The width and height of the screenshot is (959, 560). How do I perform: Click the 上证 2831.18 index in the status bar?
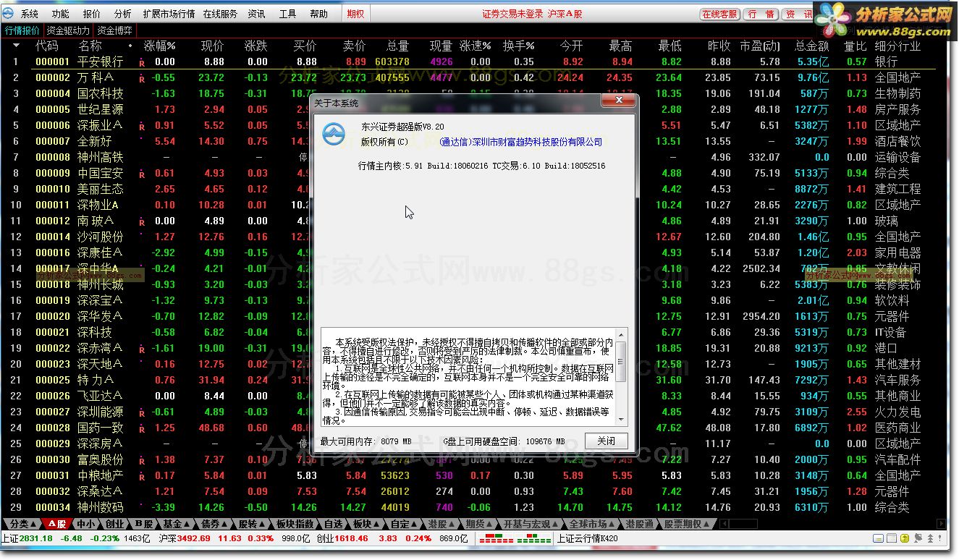pos(28,539)
